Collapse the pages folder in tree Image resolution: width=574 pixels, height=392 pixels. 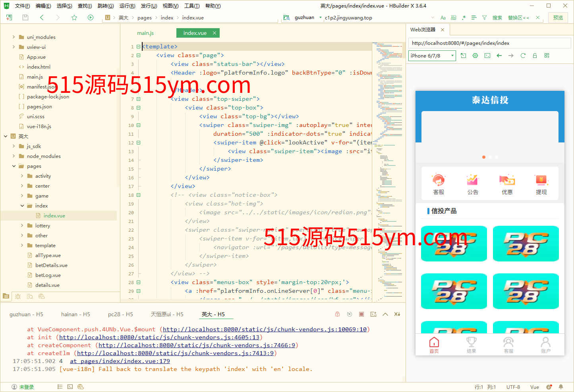[x=14, y=166]
